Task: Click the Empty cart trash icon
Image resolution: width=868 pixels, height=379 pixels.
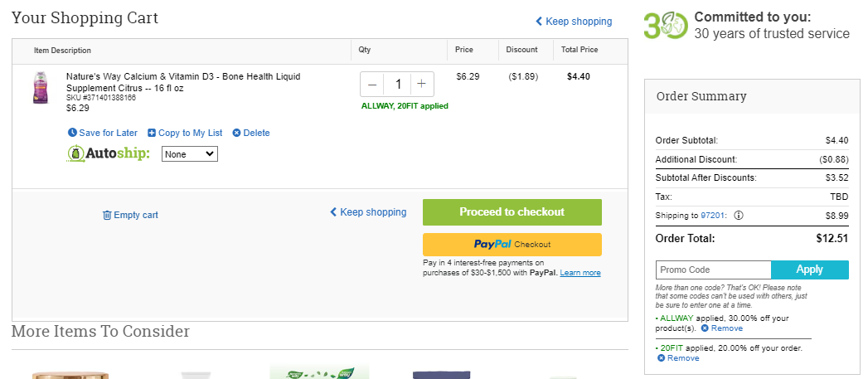Action: point(108,215)
